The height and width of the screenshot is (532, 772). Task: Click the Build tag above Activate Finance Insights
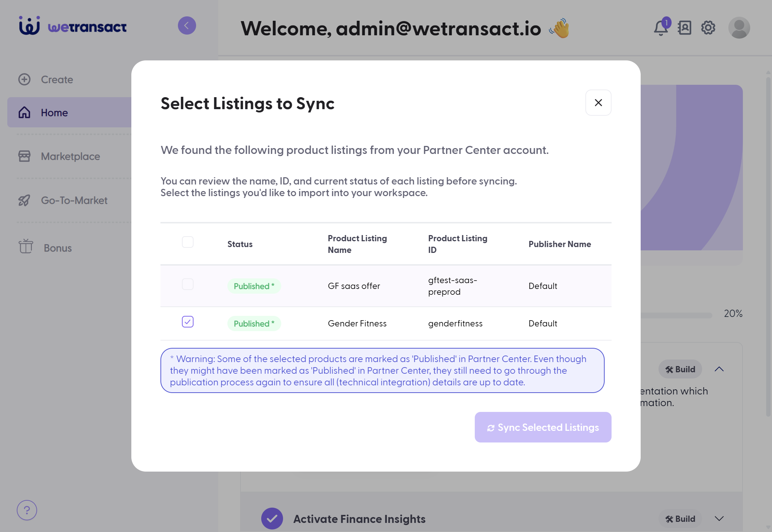[x=680, y=369]
